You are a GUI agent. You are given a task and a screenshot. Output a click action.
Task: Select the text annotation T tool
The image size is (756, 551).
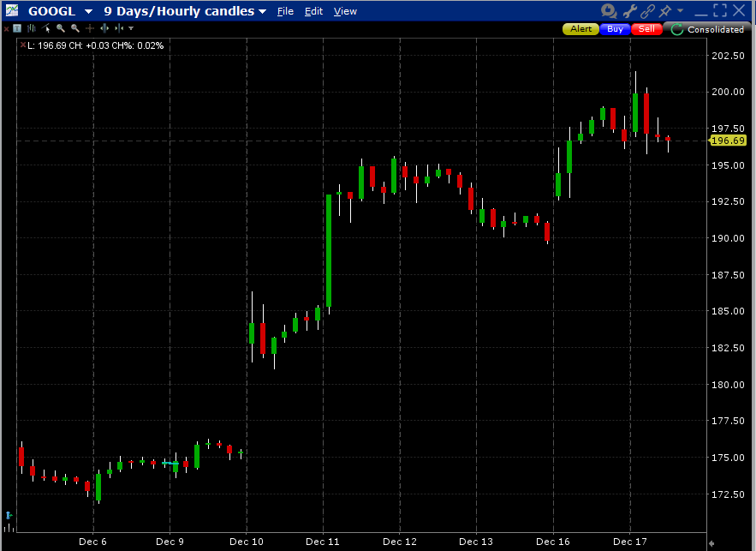17,28
